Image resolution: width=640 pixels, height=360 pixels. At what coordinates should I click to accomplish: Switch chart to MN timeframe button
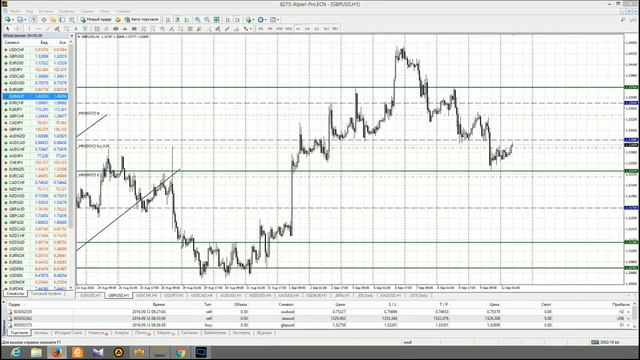(x=335, y=29)
